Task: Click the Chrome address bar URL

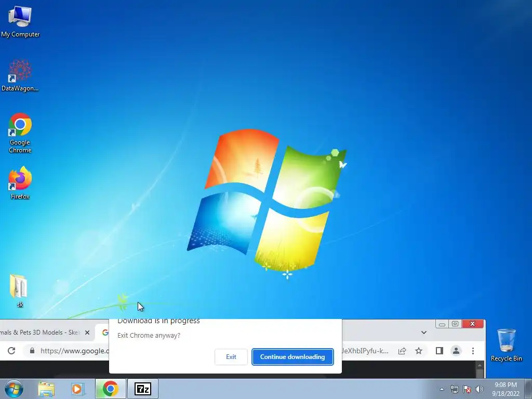Action: pyautogui.click(x=74, y=351)
